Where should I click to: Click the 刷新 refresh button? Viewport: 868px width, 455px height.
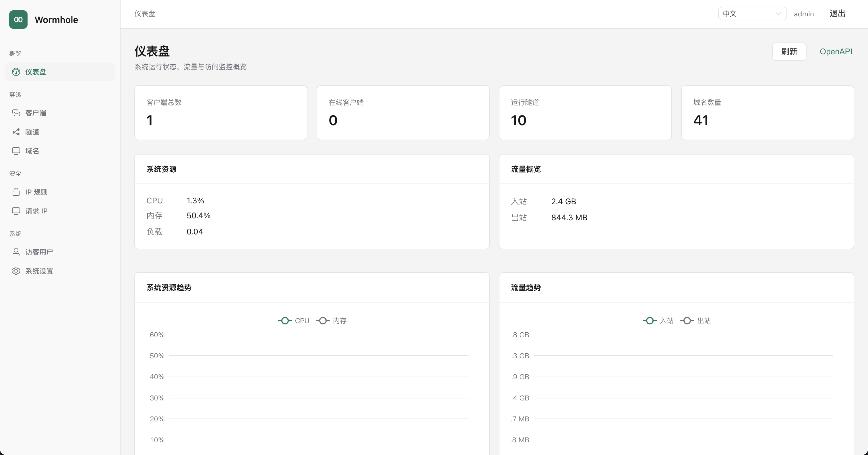coord(789,52)
